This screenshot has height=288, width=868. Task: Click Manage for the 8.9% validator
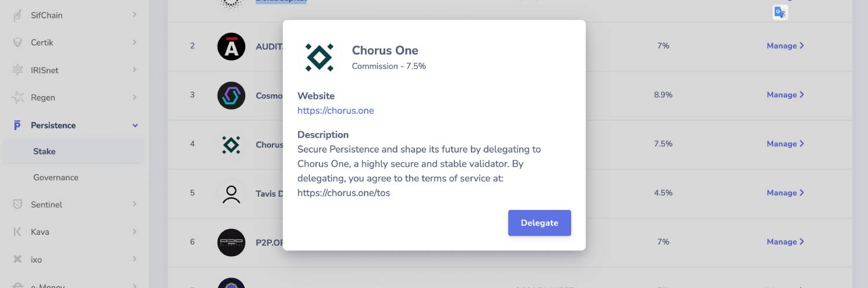click(x=785, y=95)
